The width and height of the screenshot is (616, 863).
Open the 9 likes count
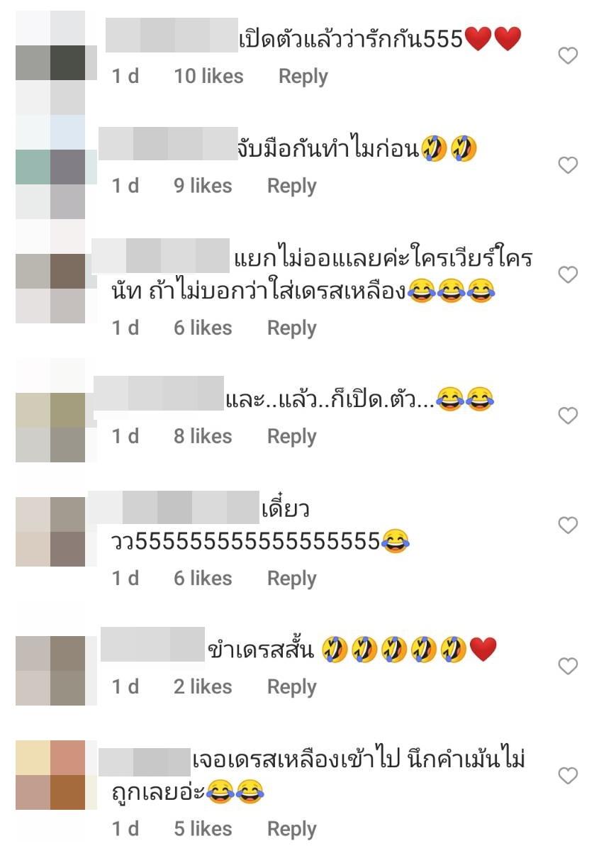[x=203, y=185]
